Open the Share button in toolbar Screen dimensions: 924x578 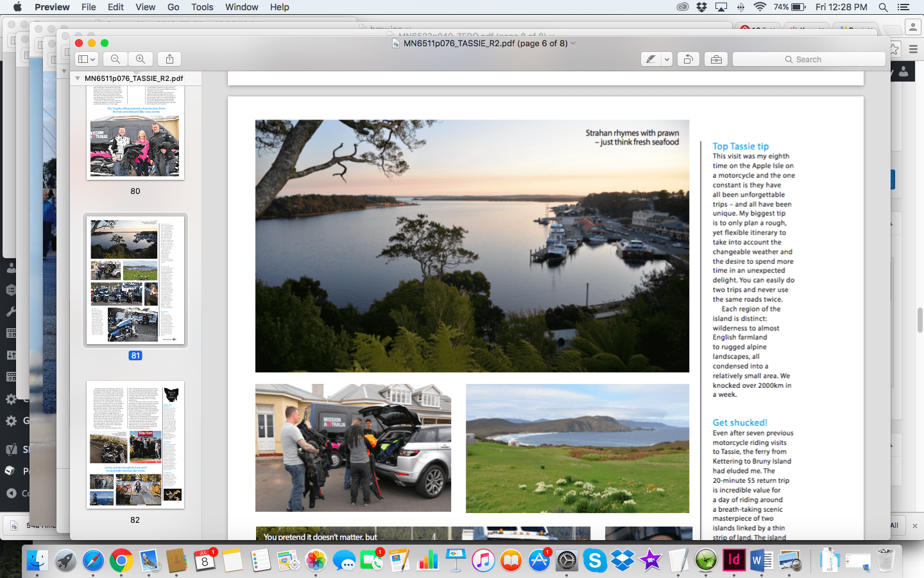pyautogui.click(x=169, y=59)
